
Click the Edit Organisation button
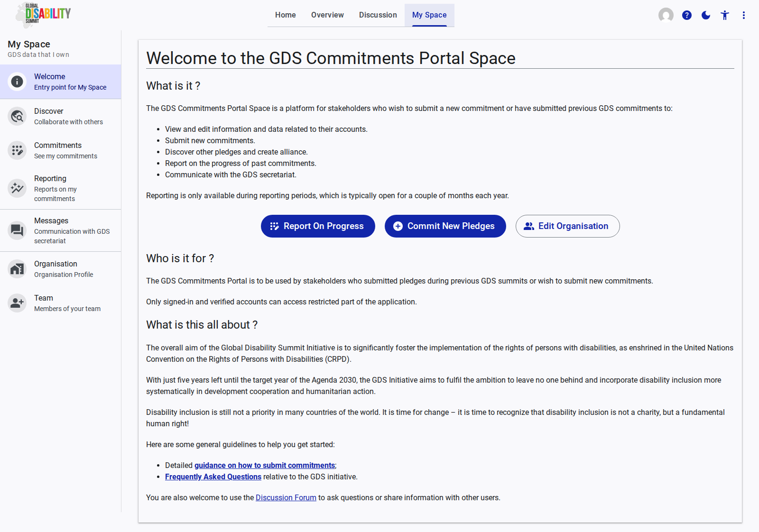567,226
